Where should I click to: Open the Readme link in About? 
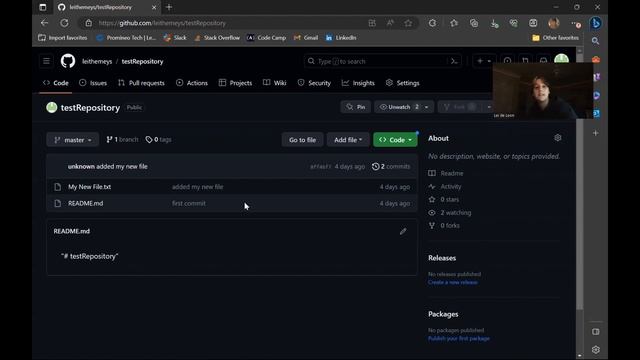click(x=446, y=173)
